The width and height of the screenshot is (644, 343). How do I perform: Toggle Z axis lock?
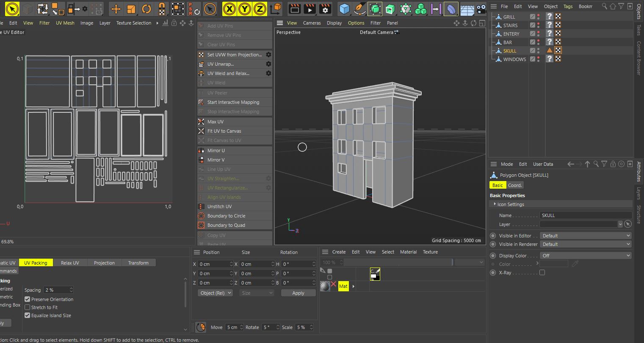coord(260,8)
